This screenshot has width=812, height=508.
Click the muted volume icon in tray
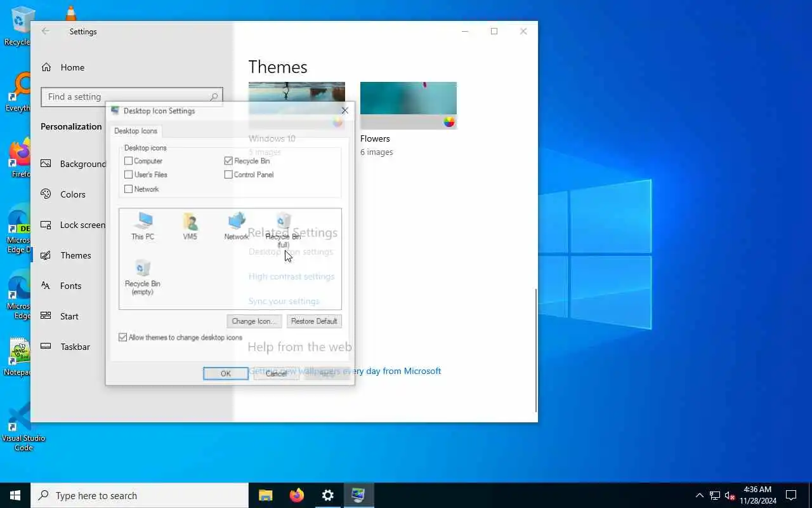point(730,495)
